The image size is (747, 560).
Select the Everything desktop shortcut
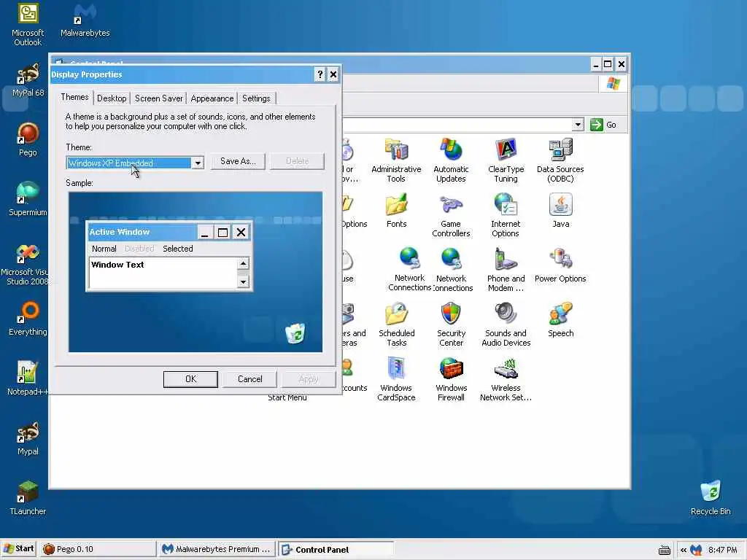click(x=28, y=319)
